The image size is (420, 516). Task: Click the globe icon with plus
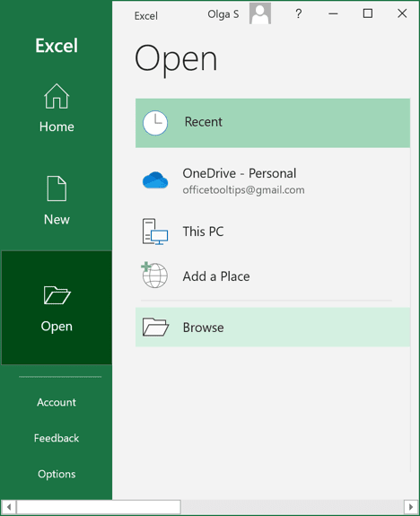click(x=154, y=275)
